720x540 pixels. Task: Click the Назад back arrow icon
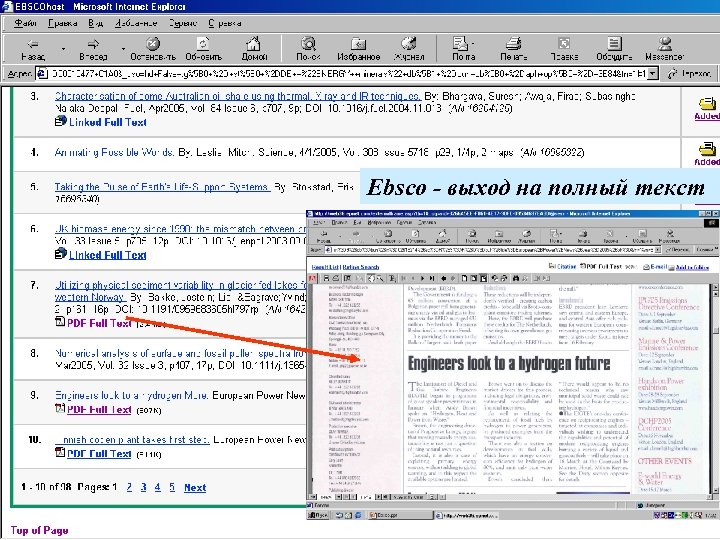tap(33, 44)
